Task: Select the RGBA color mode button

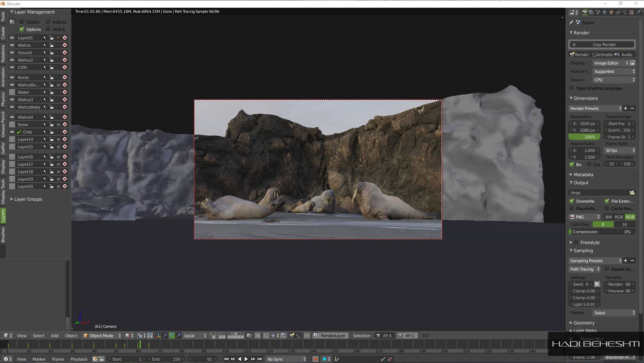Action: click(x=630, y=217)
